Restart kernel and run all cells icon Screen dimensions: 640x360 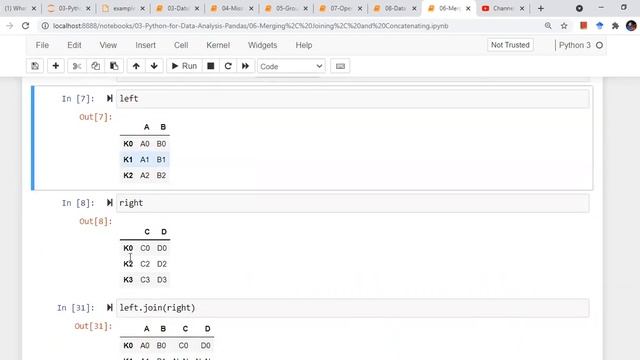click(x=245, y=66)
